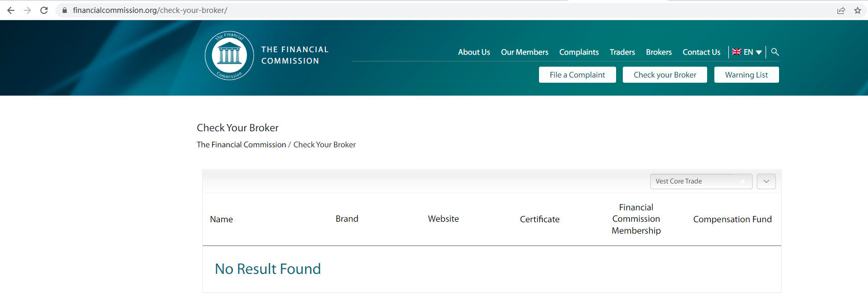This screenshot has height=307, width=868.
Task: Bookmark this page with the star icon
Action: [858, 10]
